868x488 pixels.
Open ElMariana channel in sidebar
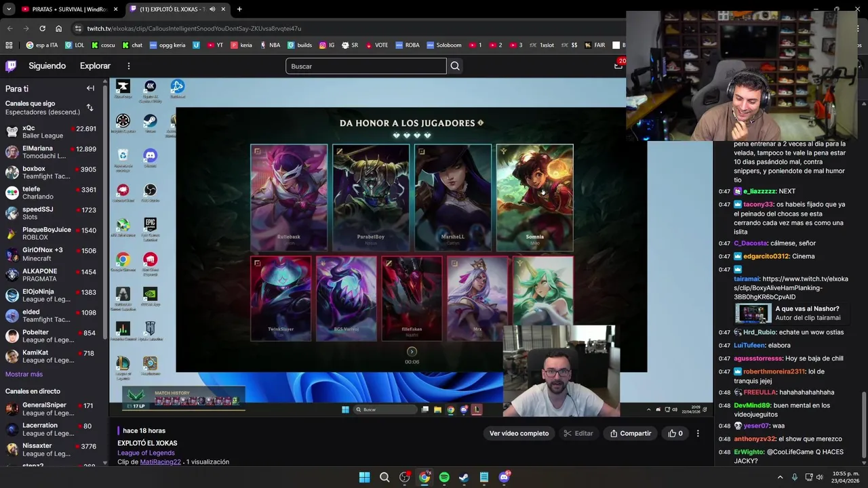(52, 152)
